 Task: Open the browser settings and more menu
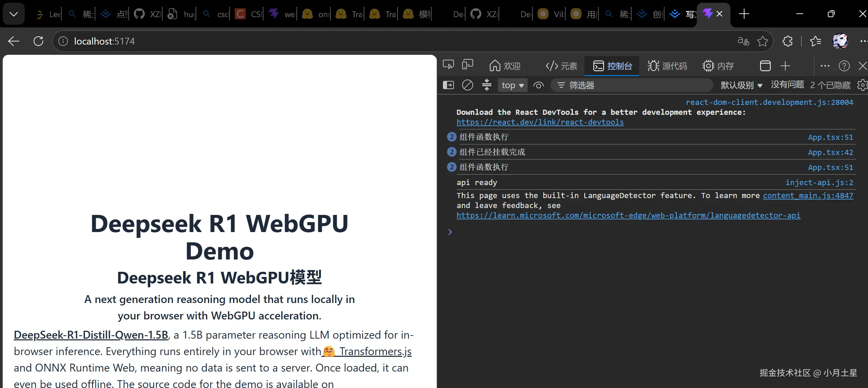[x=863, y=41]
